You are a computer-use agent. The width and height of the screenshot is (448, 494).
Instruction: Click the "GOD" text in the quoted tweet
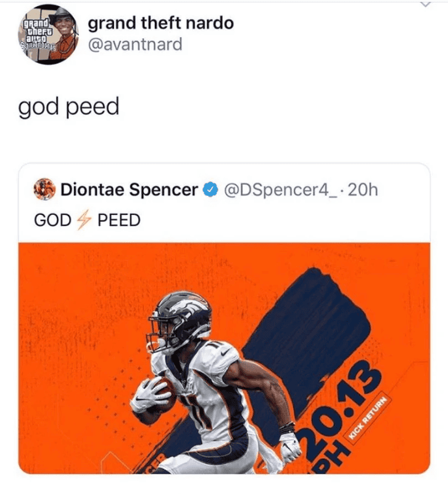point(52,220)
